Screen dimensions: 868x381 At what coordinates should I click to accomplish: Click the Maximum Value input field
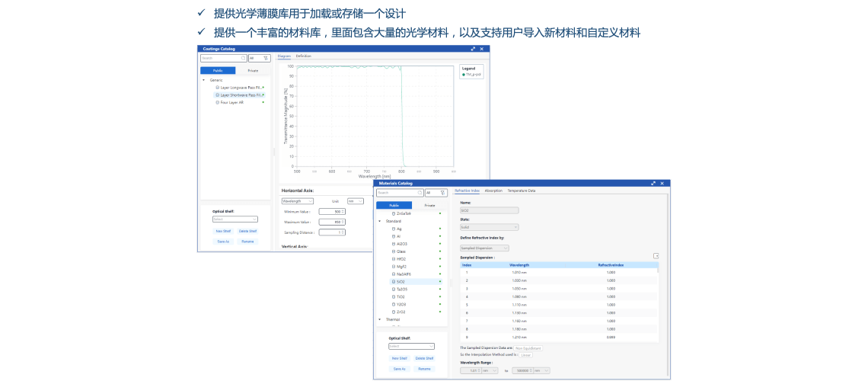pos(333,222)
